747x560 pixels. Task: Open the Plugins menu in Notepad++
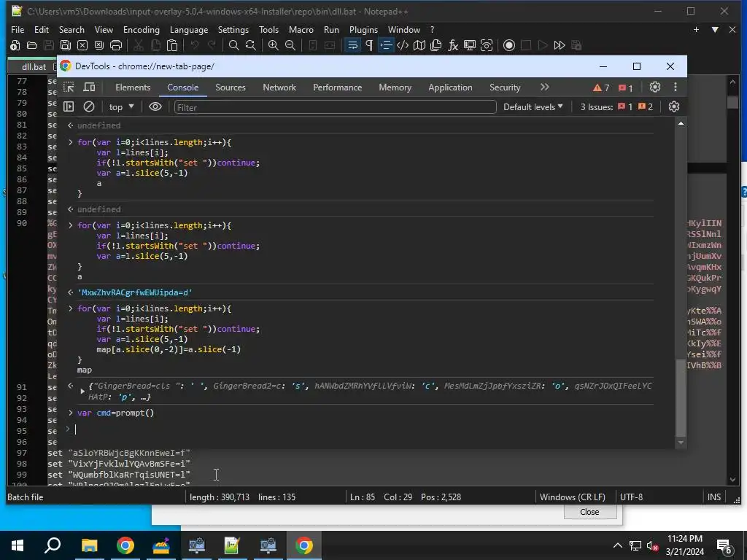tap(363, 30)
